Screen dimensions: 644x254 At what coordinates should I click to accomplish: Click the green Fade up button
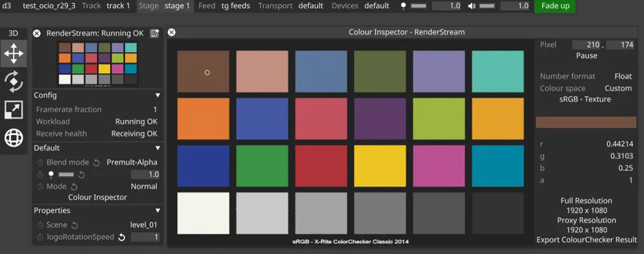click(555, 6)
